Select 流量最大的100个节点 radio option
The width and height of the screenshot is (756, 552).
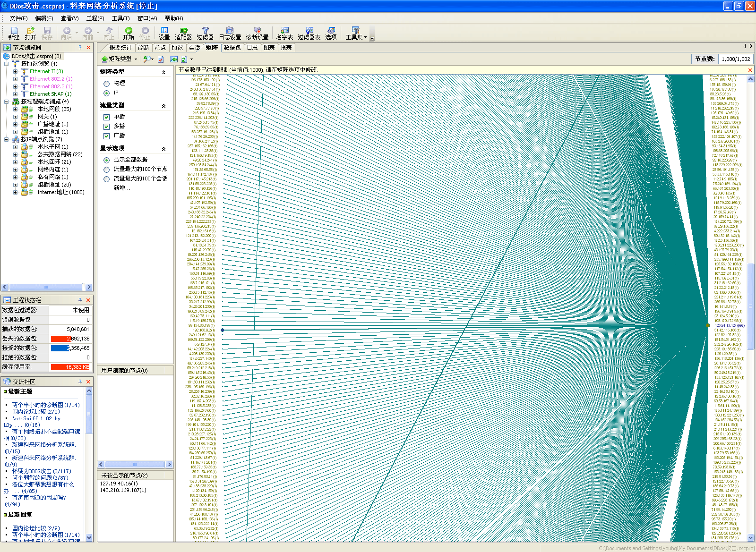107,170
